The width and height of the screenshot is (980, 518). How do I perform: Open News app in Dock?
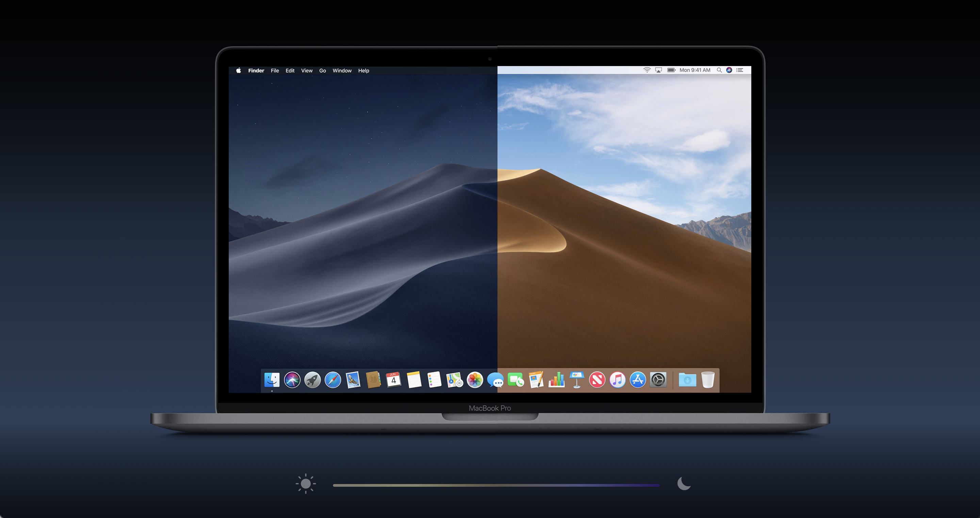coord(597,380)
